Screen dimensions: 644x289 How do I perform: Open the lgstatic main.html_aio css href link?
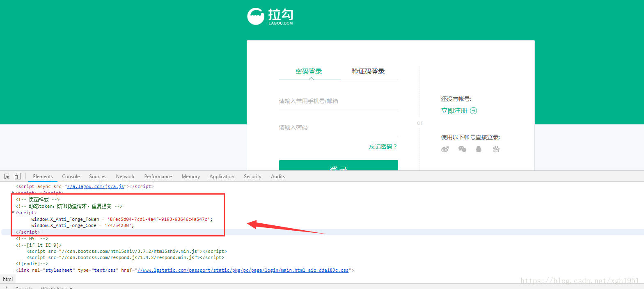pyautogui.click(x=243, y=270)
